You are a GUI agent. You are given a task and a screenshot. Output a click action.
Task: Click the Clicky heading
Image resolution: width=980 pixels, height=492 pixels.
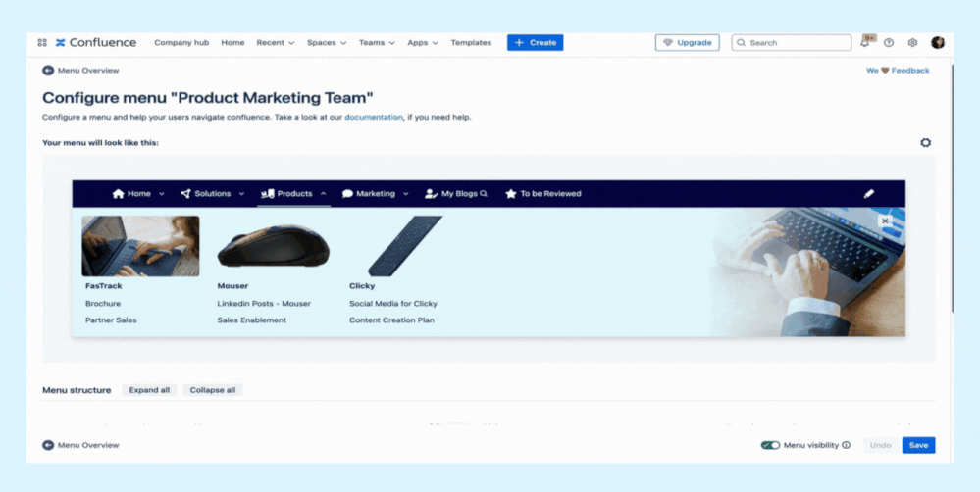point(362,286)
